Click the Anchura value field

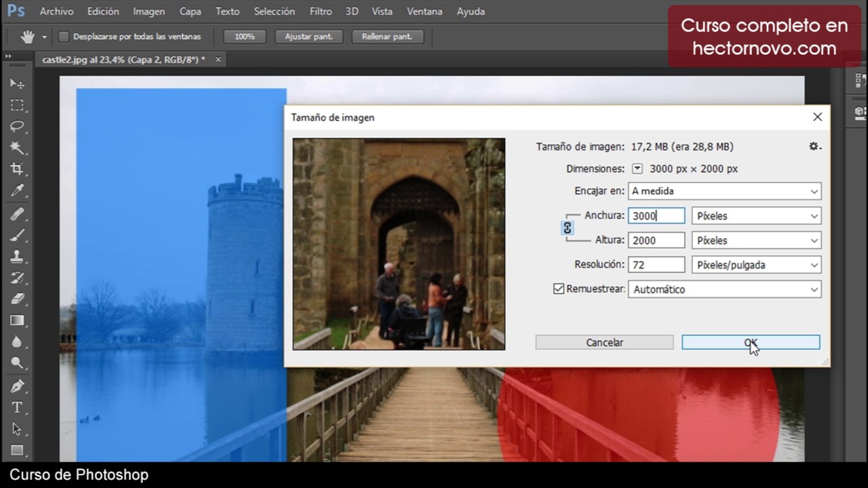coord(656,216)
